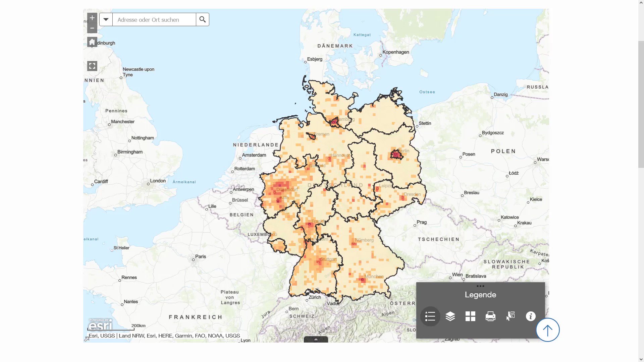
Task: Click the Prag city label
Action: click(x=422, y=222)
